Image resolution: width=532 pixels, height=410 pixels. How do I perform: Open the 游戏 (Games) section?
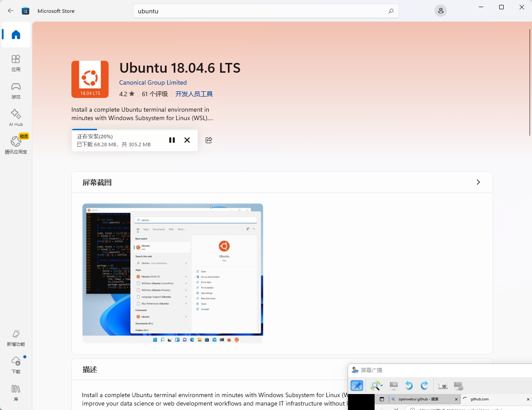[16, 91]
